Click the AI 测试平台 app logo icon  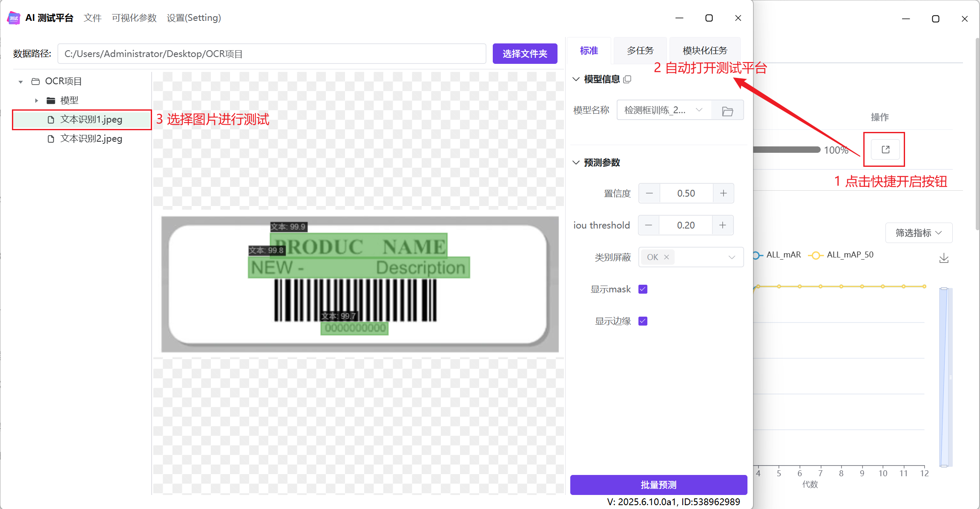coord(14,18)
